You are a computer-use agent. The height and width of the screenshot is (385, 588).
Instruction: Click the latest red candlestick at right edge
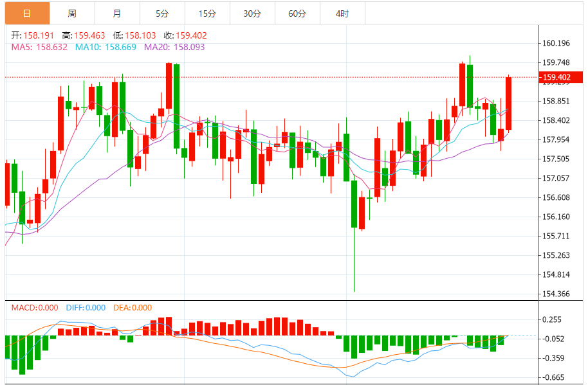pos(508,103)
